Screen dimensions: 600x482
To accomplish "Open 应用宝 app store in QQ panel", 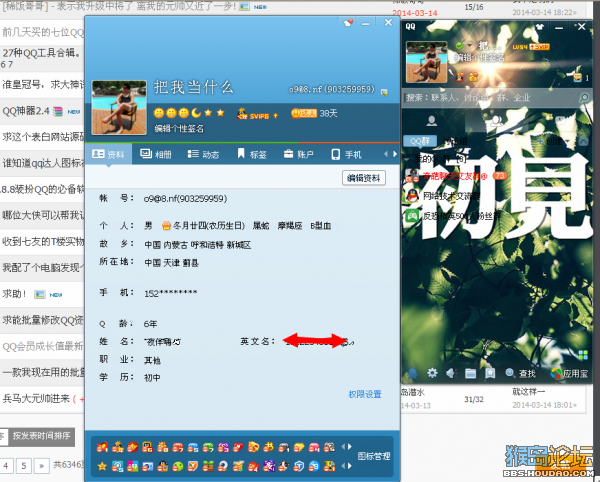I will point(569,373).
